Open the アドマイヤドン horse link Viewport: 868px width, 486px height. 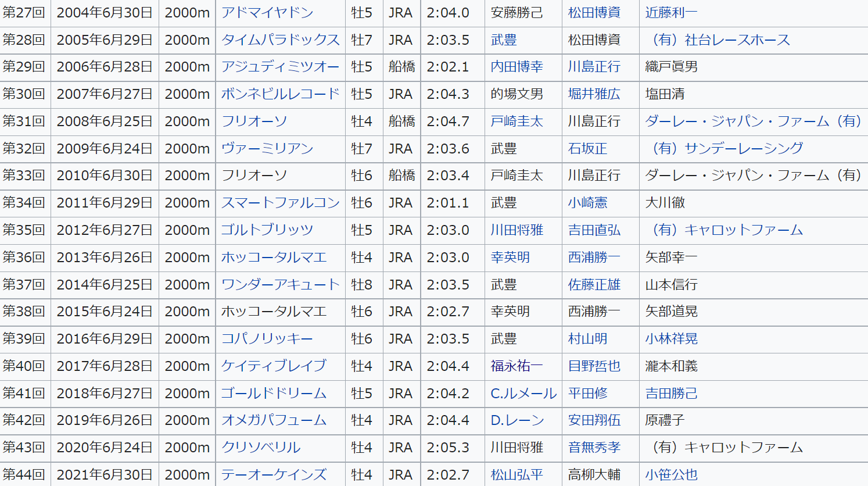tap(267, 12)
